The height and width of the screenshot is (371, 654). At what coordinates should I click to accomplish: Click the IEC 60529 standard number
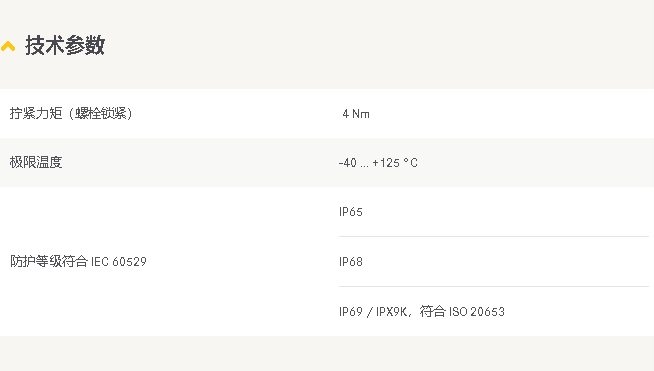tap(119, 262)
